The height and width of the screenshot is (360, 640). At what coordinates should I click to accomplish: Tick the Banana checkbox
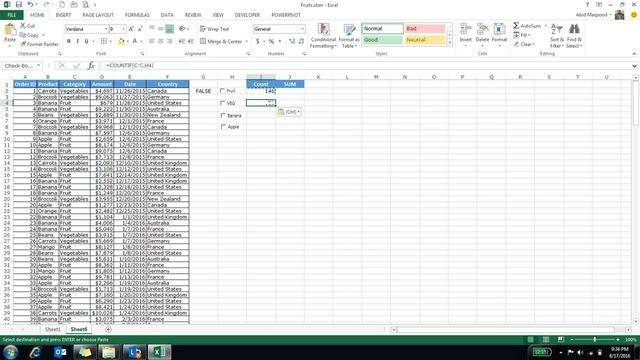(x=223, y=116)
